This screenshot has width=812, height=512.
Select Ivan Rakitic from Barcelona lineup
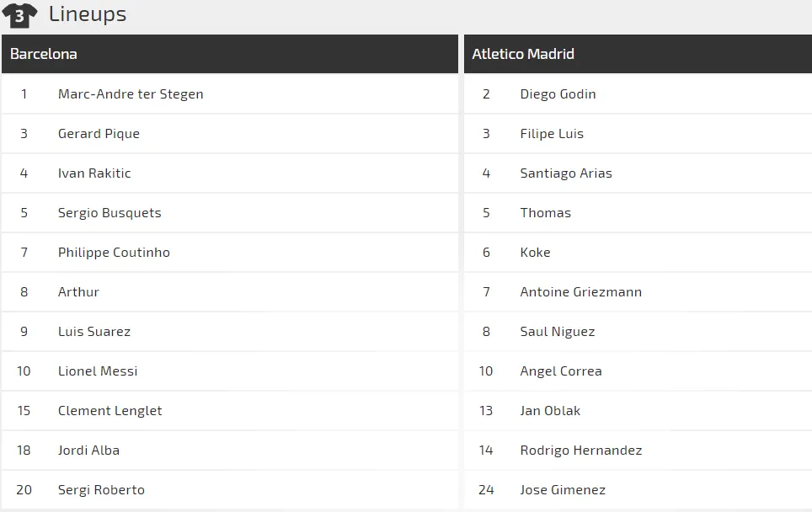coord(94,173)
